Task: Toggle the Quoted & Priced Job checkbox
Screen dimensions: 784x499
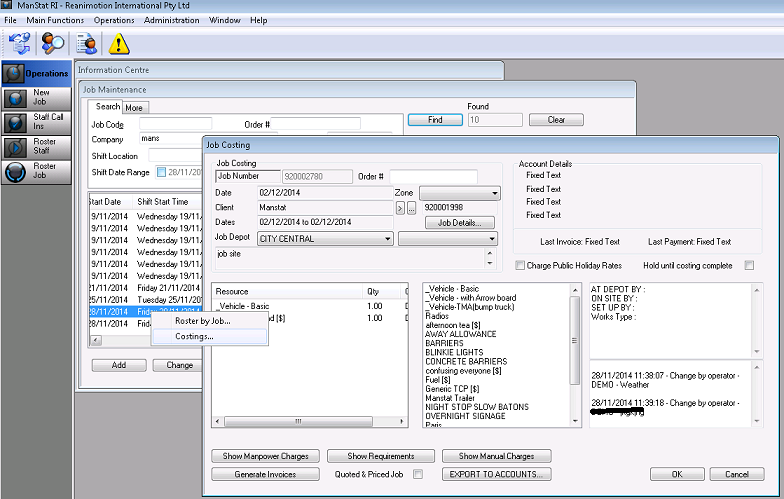Action: 418,474
